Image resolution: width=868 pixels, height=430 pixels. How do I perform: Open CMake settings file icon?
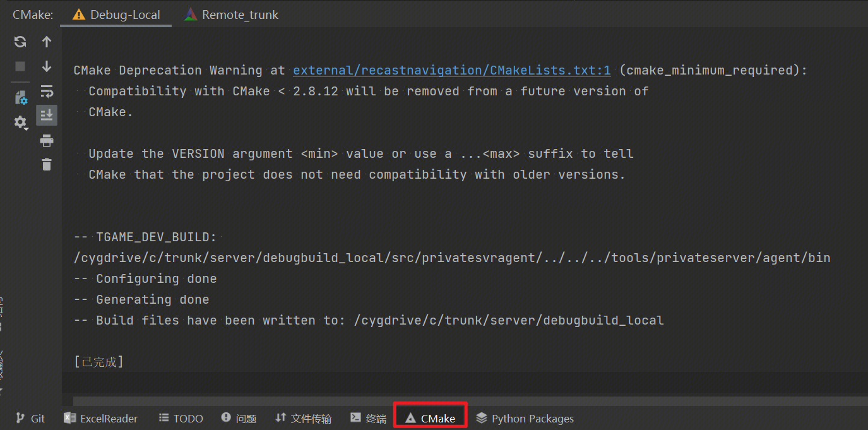tap(21, 97)
